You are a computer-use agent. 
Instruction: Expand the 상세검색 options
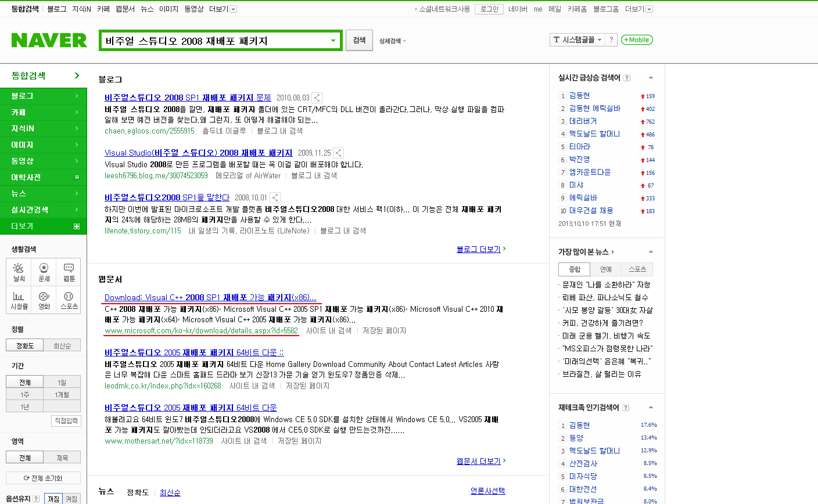tap(393, 41)
